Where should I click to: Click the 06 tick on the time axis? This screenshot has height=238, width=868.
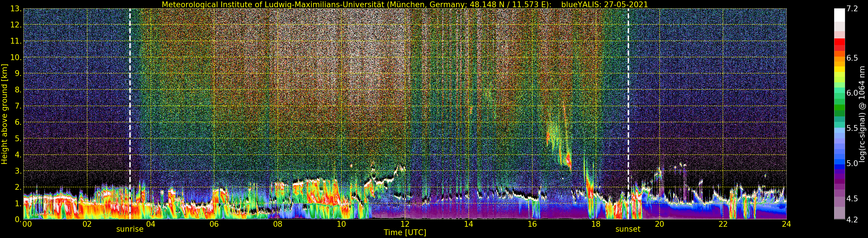tap(214, 224)
